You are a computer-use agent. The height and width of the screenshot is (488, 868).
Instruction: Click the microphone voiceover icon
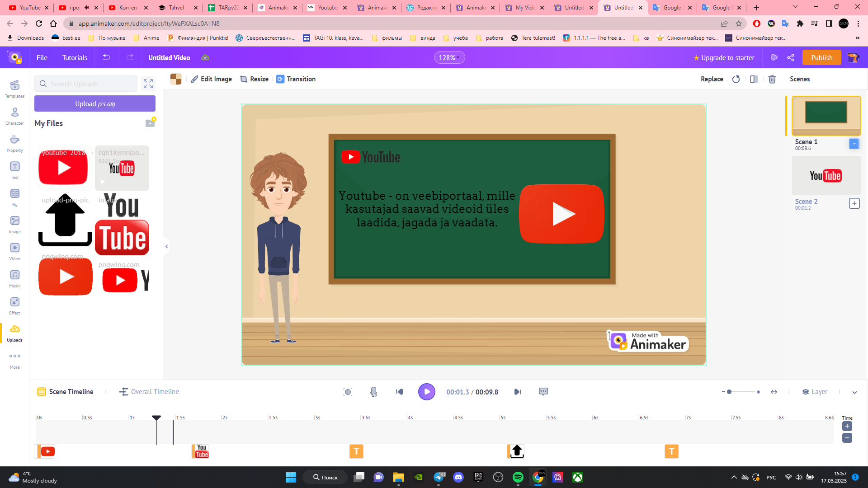tap(373, 392)
